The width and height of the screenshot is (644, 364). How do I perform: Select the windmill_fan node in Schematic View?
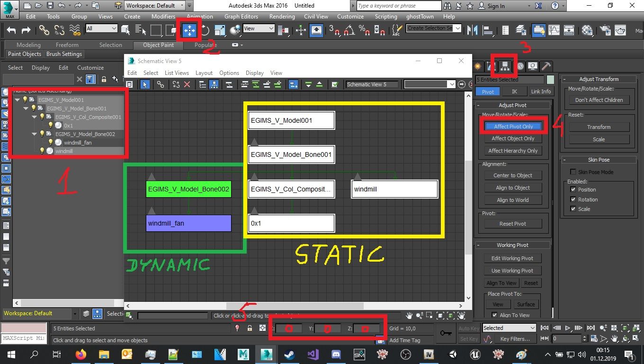coord(189,223)
